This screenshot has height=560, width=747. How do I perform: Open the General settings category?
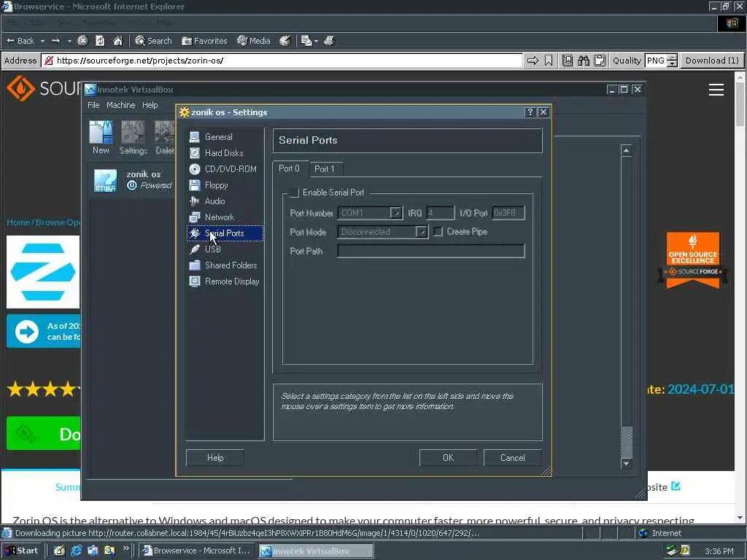click(x=219, y=137)
